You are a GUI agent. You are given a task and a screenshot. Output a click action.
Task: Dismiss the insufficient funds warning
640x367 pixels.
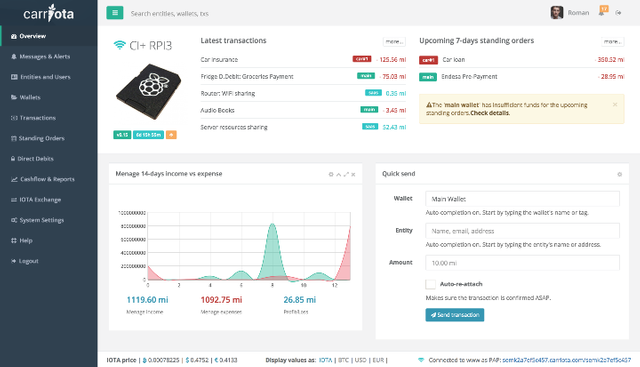(615, 105)
